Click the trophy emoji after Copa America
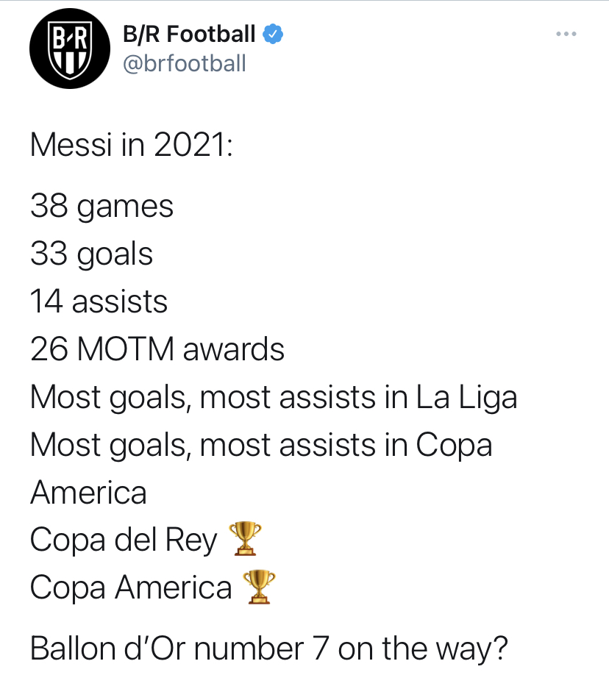The width and height of the screenshot is (609, 700). click(x=260, y=587)
